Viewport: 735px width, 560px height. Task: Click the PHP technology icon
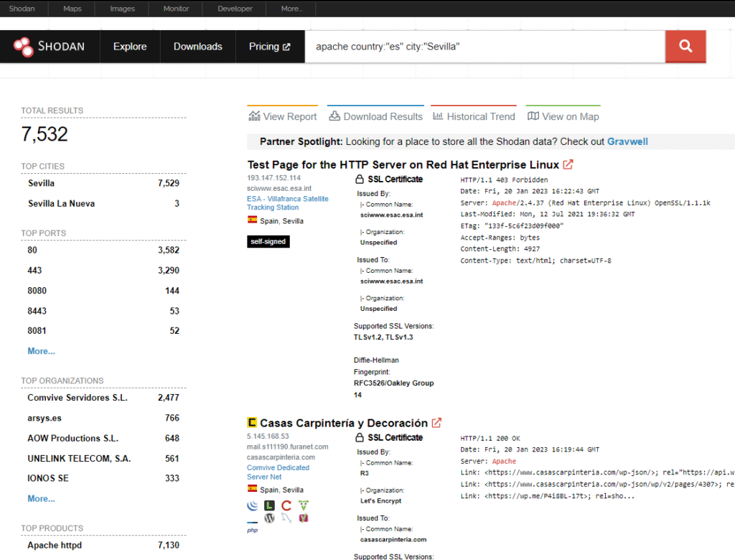(252, 531)
